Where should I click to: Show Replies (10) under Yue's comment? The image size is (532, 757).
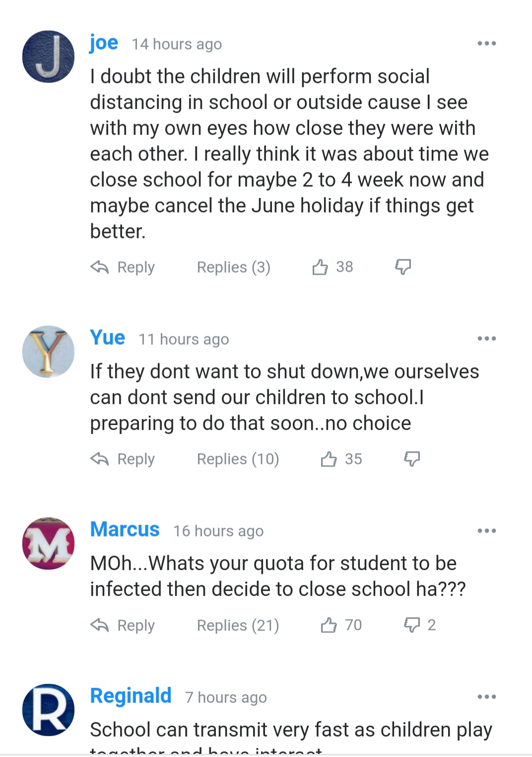click(x=238, y=459)
